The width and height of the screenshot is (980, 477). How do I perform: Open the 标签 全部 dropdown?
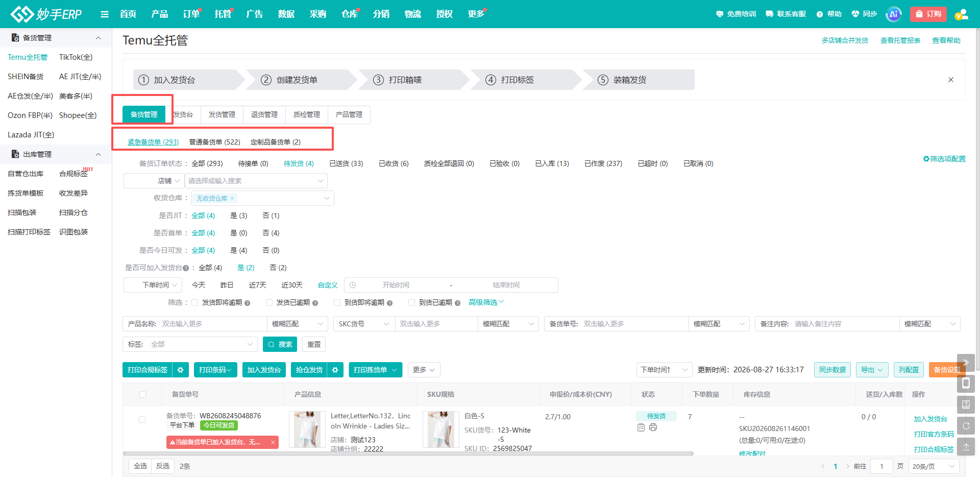tap(190, 344)
